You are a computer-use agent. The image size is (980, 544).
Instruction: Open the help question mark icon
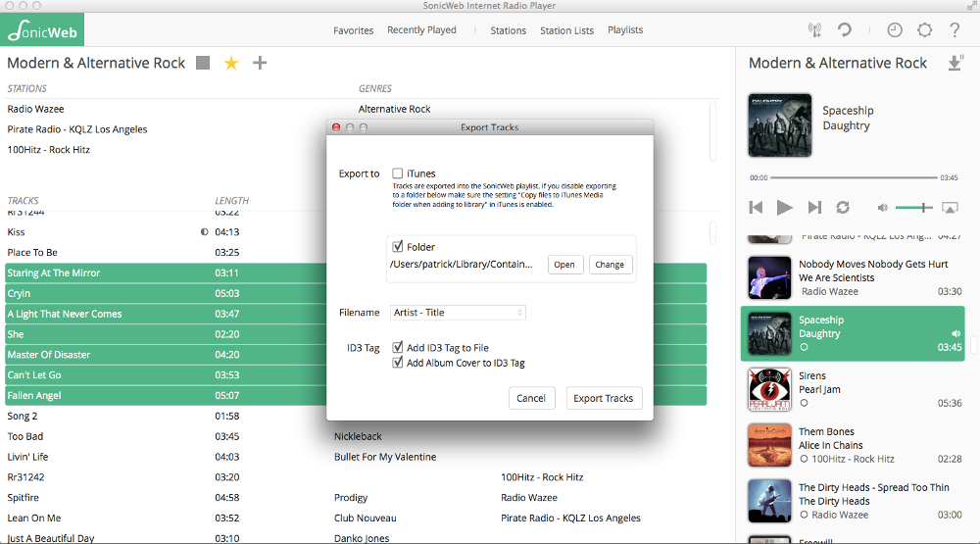(x=955, y=30)
